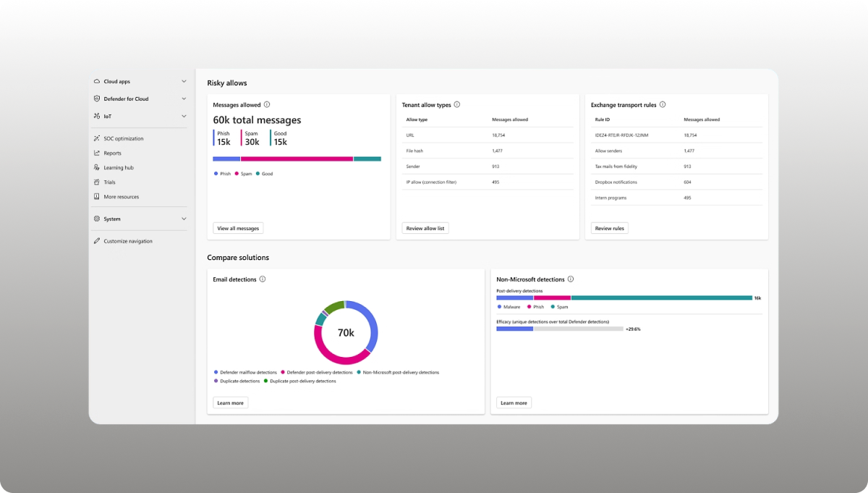868x493 pixels.
Task: Click Learn more under Email detections
Action: click(231, 403)
